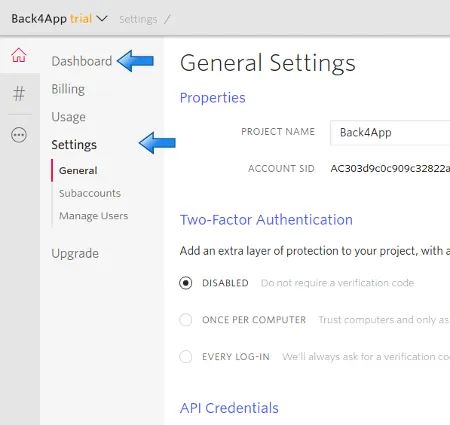The image size is (450, 425).
Task: Open the Dashboard menu item
Action: [x=82, y=61]
